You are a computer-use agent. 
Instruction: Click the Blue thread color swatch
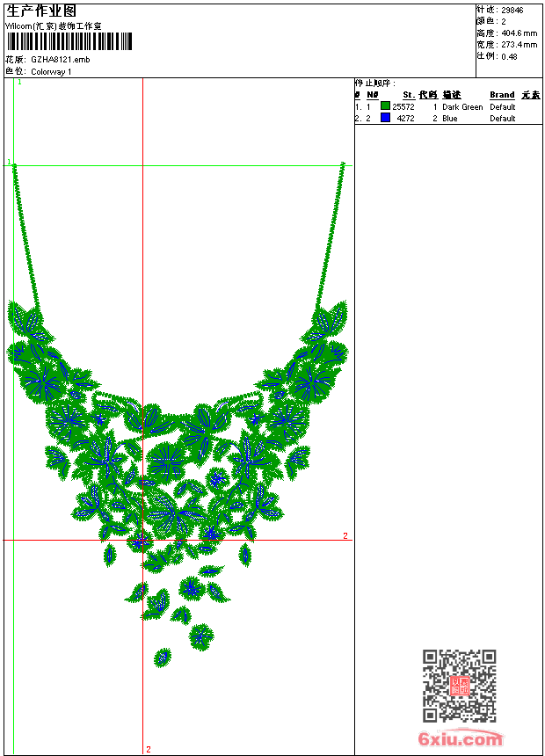point(385,118)
